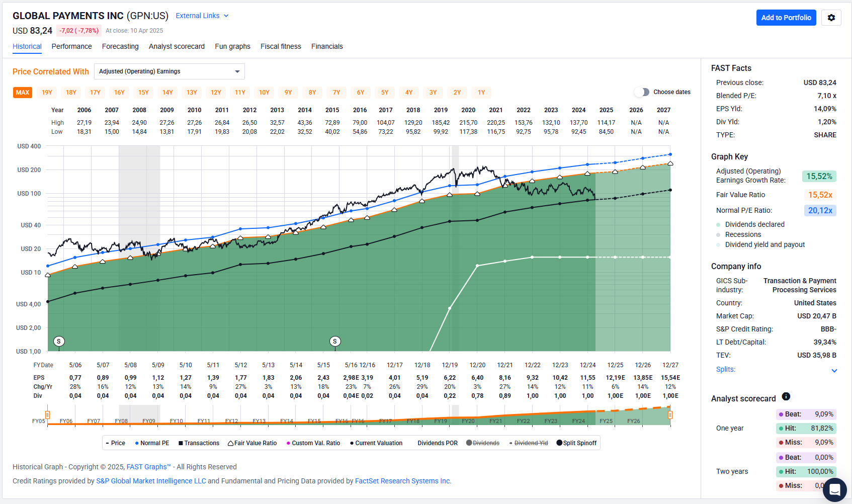This screenshot has width=852, height=504.
Task: Expand the Splits section chevron
Action: [834, 371]
